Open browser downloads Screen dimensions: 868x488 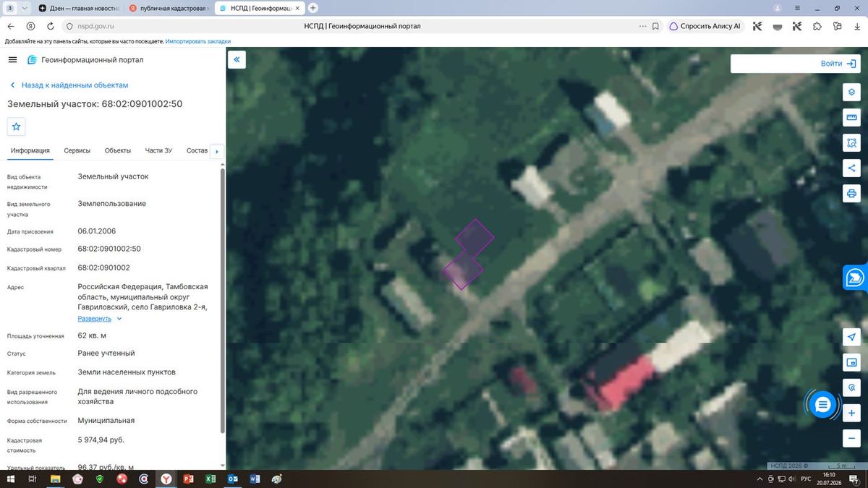pyautogui.click(x=857, y=26)
